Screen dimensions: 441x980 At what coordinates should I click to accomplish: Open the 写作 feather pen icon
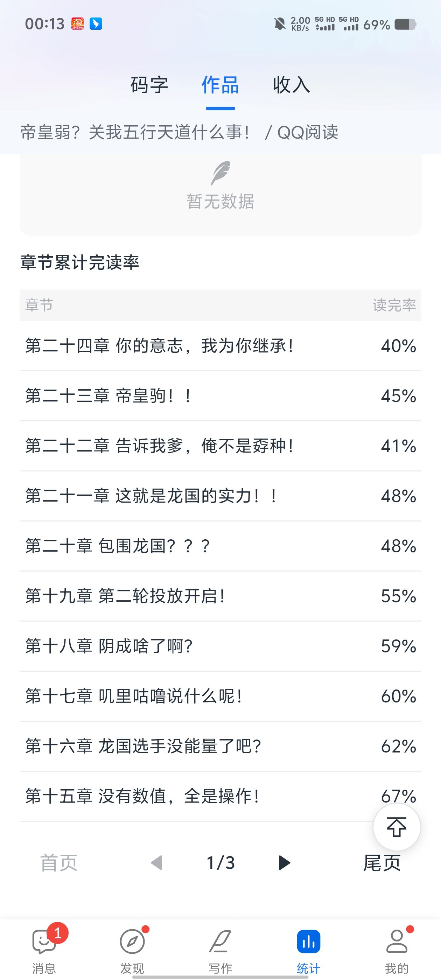tap(220, 942)
